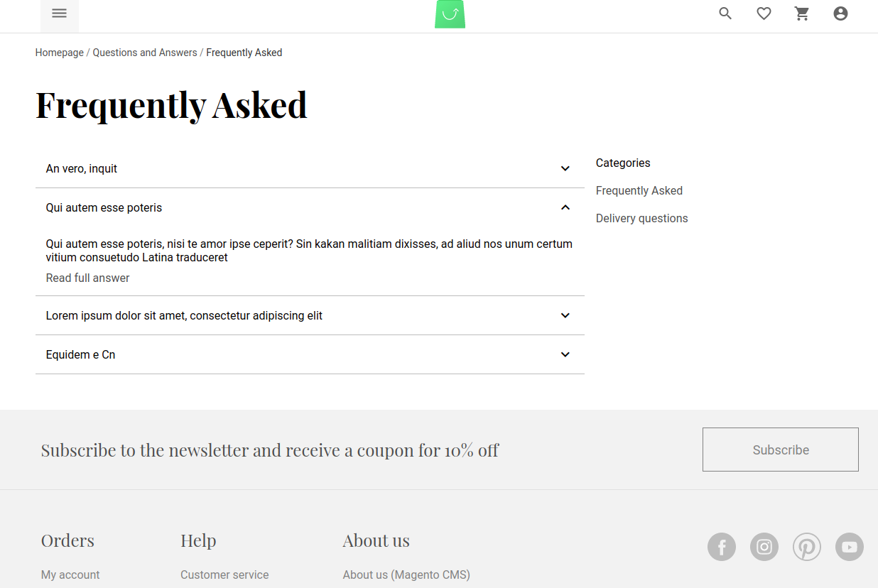Click the "Equidem e Cn" question title
Image resolution: width=878 pixels, height=588 pixels.
[x=80, y=354]
